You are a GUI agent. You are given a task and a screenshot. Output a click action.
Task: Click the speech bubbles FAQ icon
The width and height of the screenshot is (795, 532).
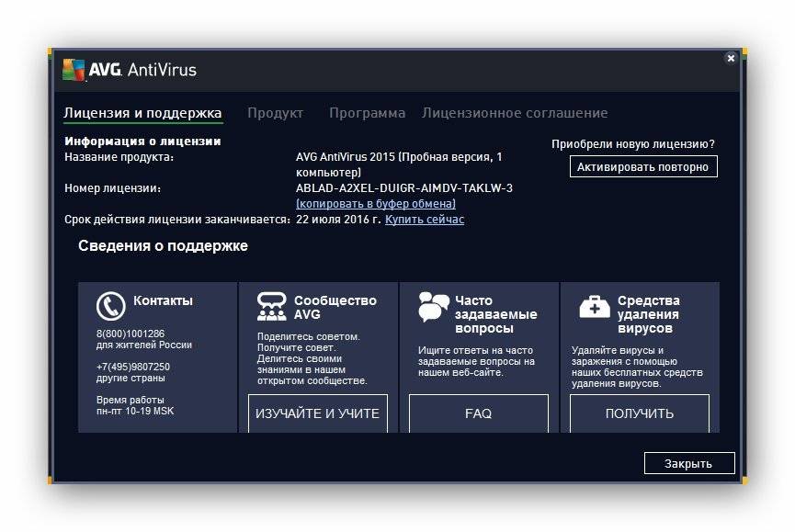pyautogui.click(x=434, y=307)
